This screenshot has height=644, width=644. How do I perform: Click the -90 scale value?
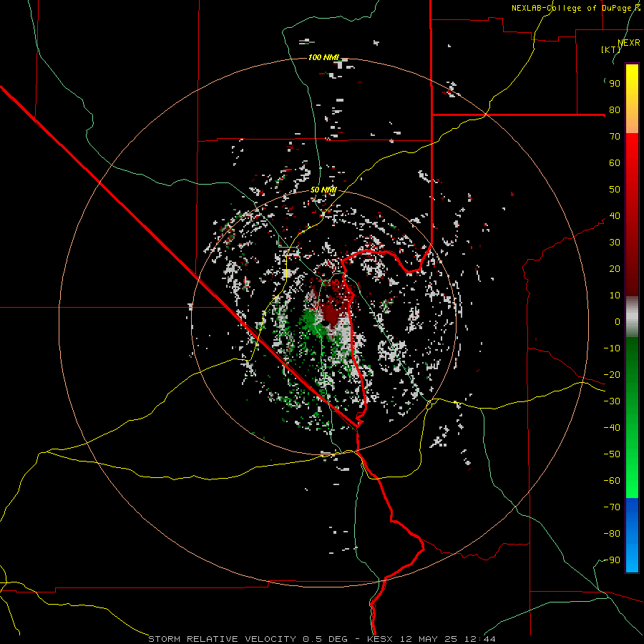[612, 560]
